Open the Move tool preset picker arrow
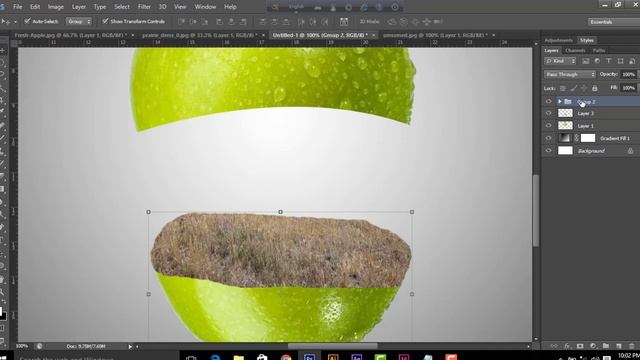Screen dimensions: 640x360 16,22
